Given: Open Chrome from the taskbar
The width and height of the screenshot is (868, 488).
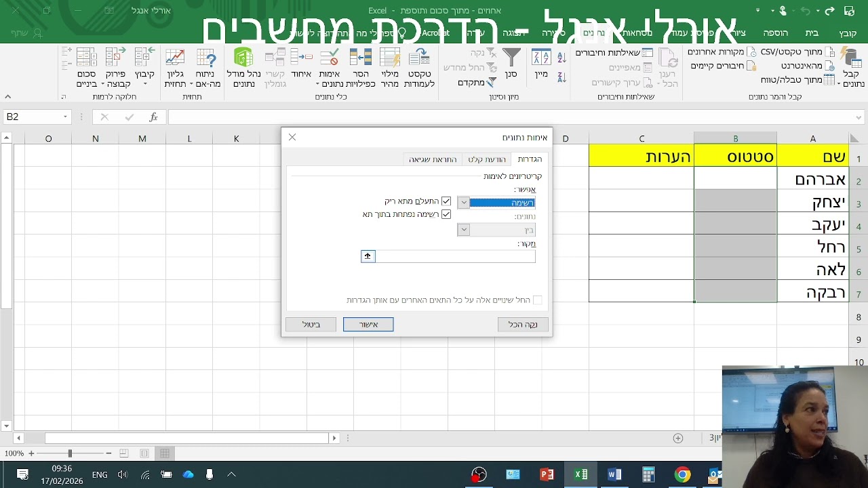Looking at the screenshot, I should pos(682,474).
